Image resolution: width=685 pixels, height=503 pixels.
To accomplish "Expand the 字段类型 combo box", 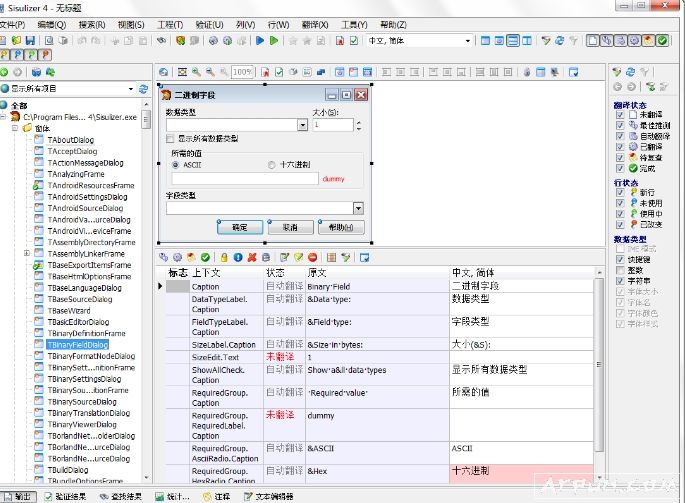I will (x=358, y=208).
